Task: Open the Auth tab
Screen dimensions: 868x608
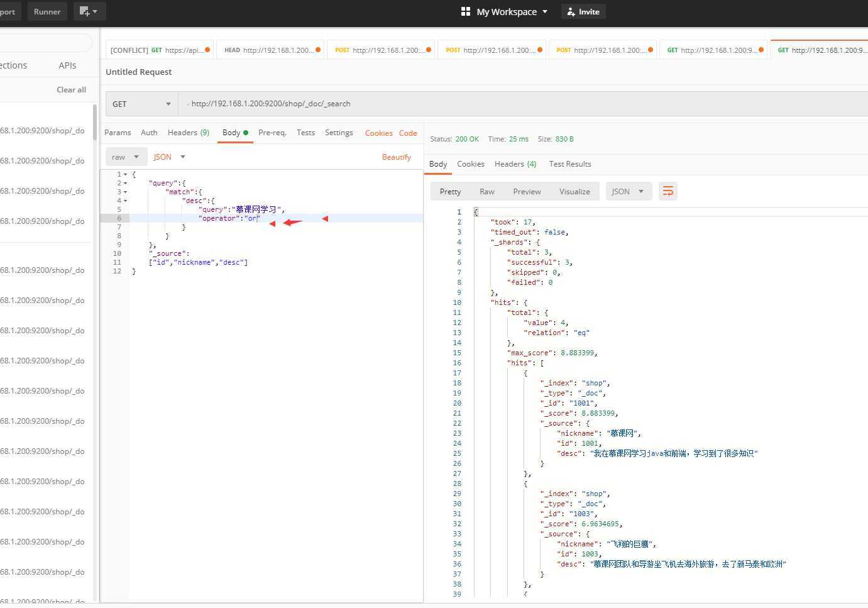Action: [x=149, y=133]
